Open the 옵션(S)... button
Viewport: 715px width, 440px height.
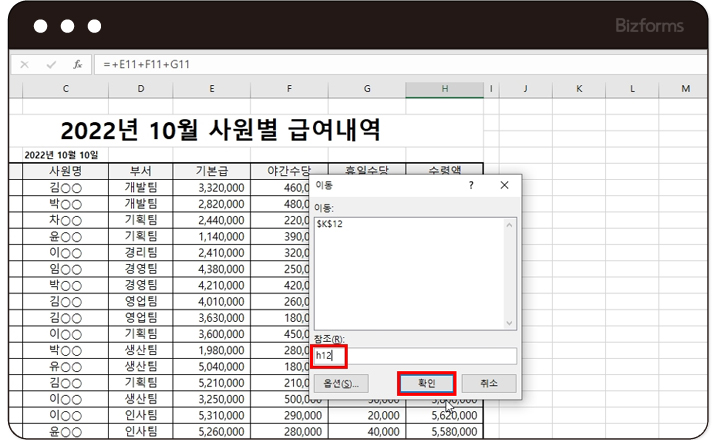click(x=342, y=383)
